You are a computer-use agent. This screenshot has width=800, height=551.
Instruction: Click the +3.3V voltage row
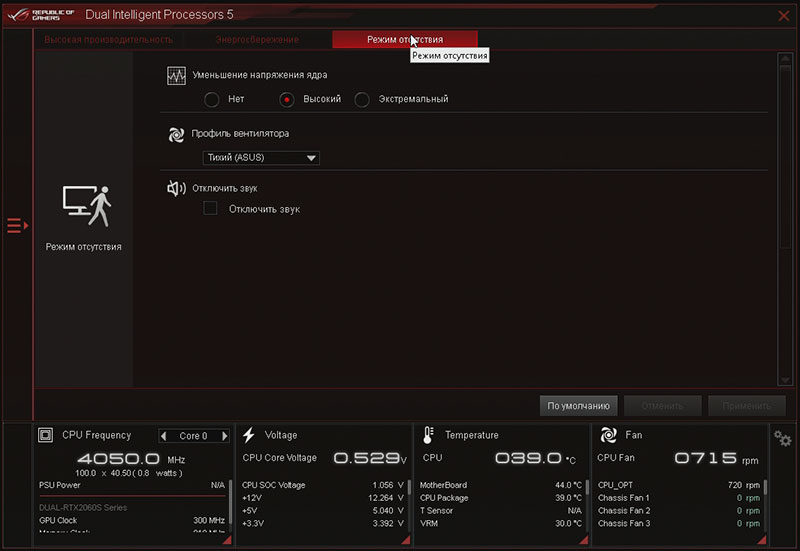(322, 523)
